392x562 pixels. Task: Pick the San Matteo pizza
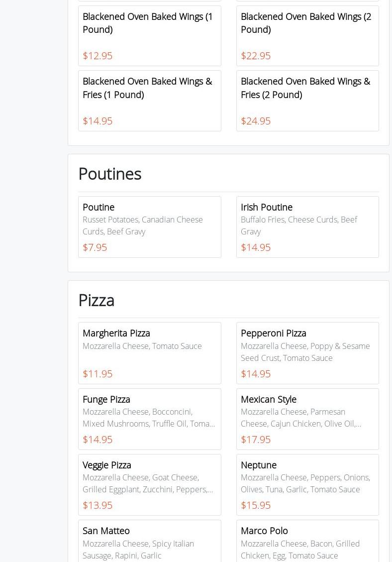[149, 543]
